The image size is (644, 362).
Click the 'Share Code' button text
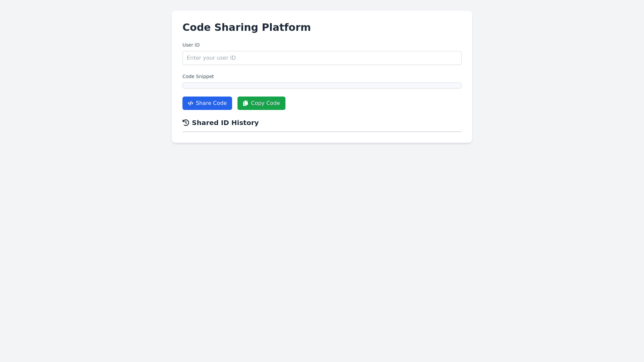click(x=211, y=103)
